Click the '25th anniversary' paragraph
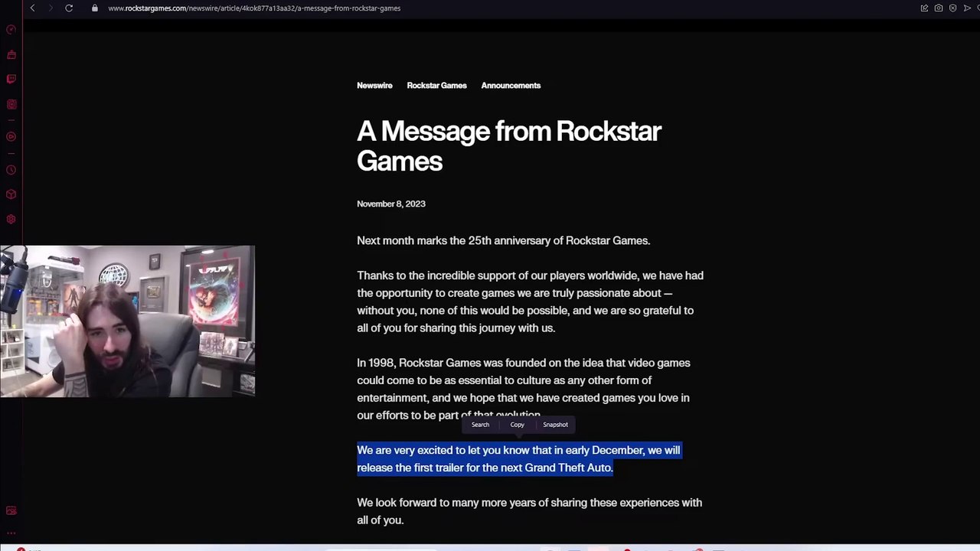 (504, 240)
